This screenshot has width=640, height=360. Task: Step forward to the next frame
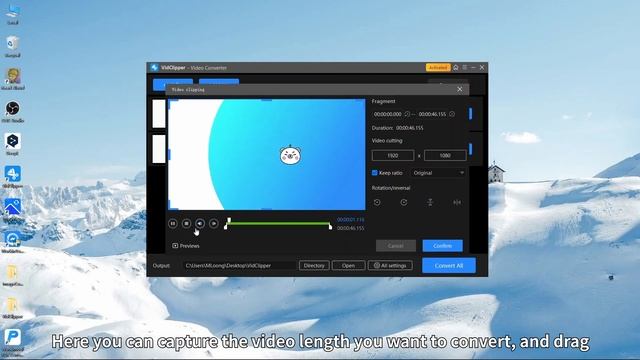click(213, 223)
